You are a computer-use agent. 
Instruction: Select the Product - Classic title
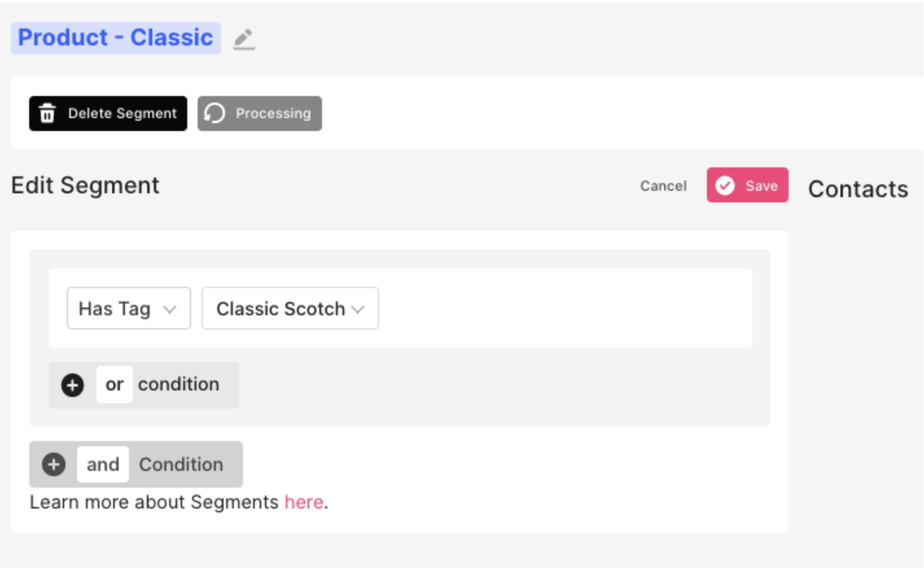coord(115,38)
